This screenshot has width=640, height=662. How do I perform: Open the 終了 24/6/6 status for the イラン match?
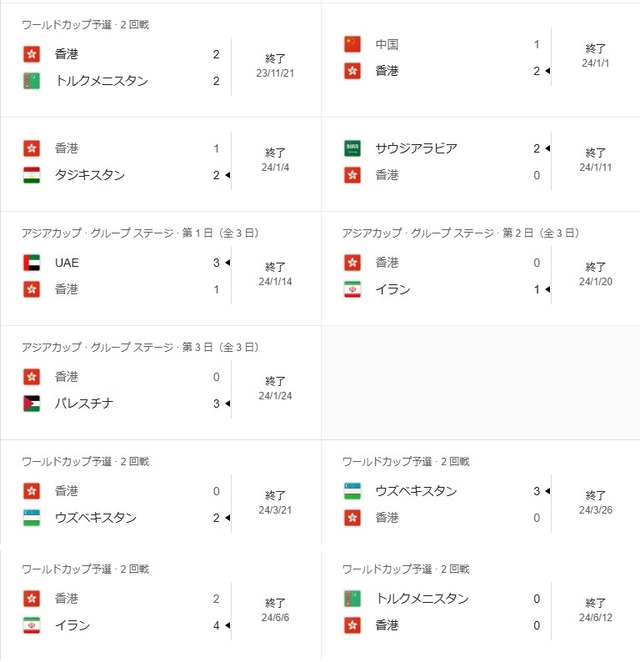point(275,610)
